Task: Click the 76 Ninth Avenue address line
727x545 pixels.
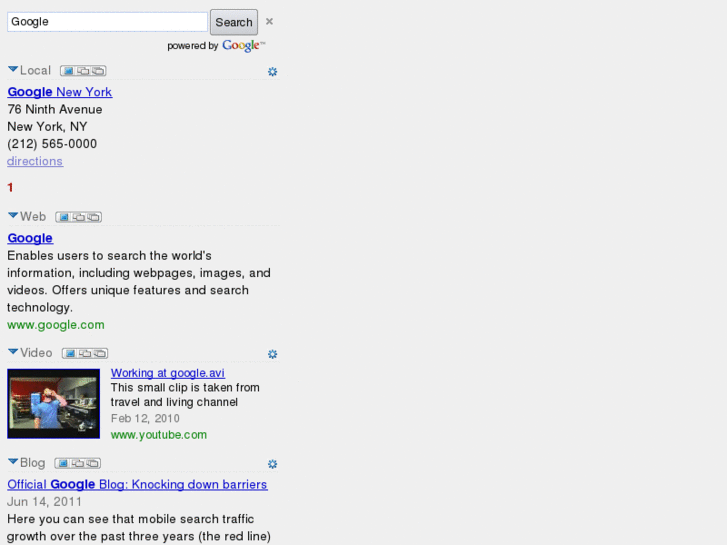Action: [55, 109]
